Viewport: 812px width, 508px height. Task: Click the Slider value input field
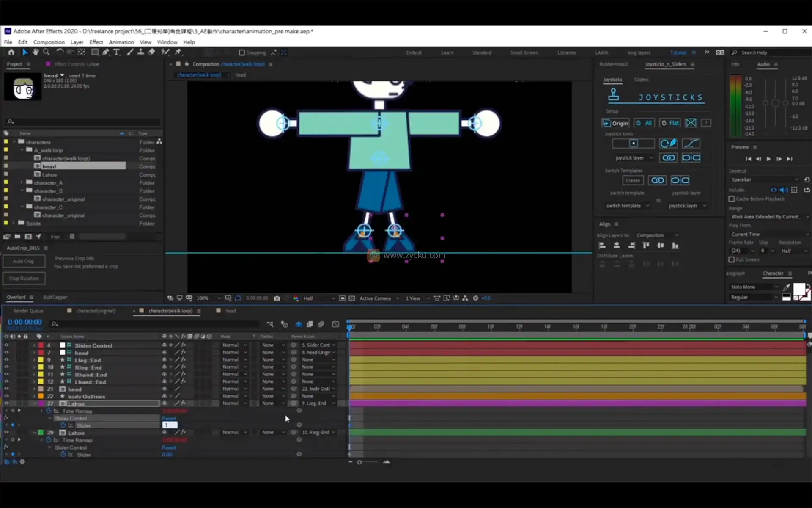[170, 425]
